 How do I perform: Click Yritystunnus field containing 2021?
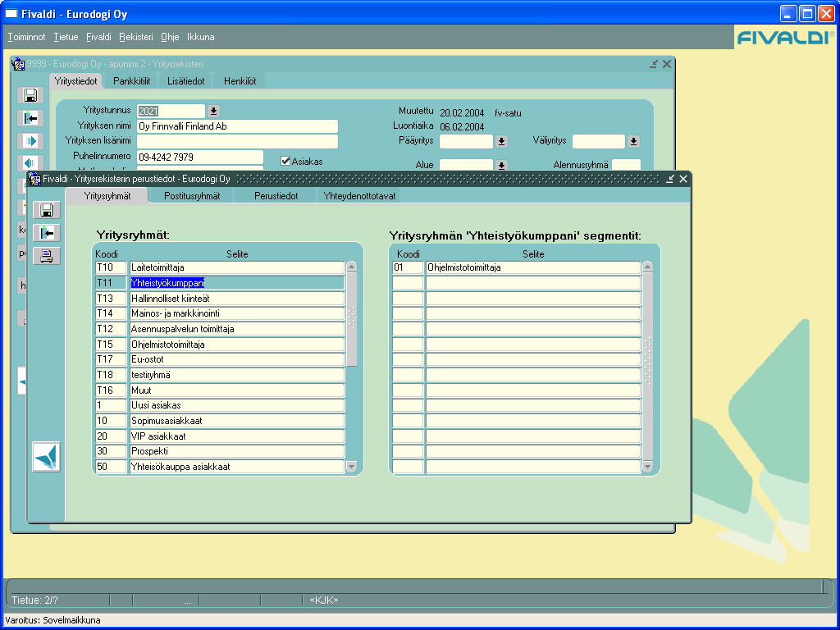click(x=171, y=112)
